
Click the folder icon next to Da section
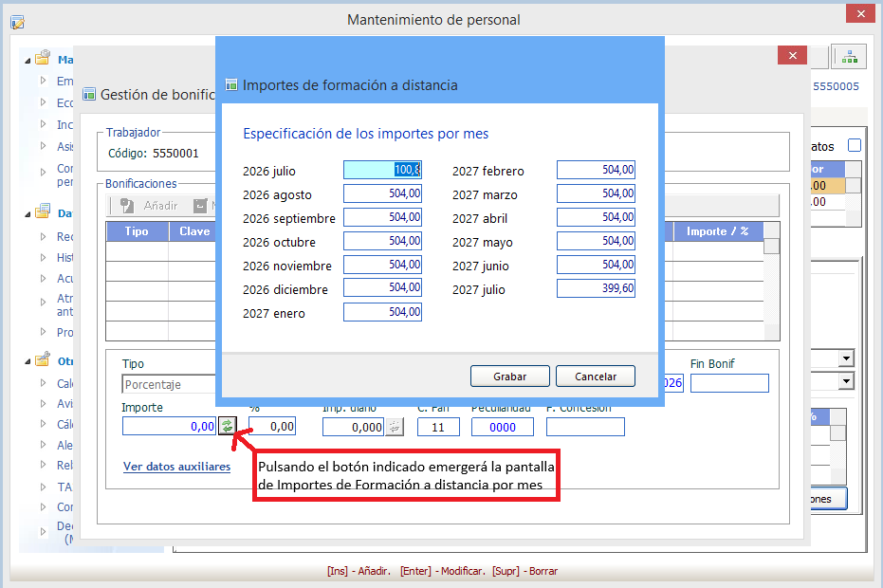(x=44, y=211)
